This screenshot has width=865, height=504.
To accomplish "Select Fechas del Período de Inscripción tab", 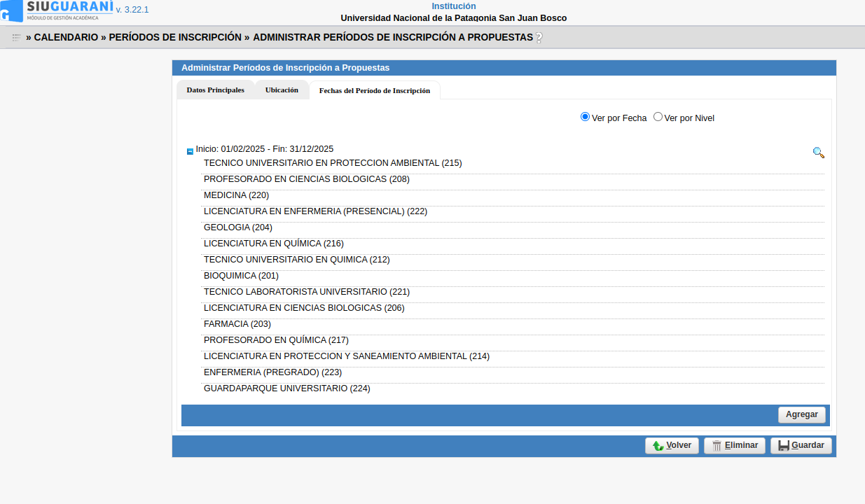I will coord(374,91).
